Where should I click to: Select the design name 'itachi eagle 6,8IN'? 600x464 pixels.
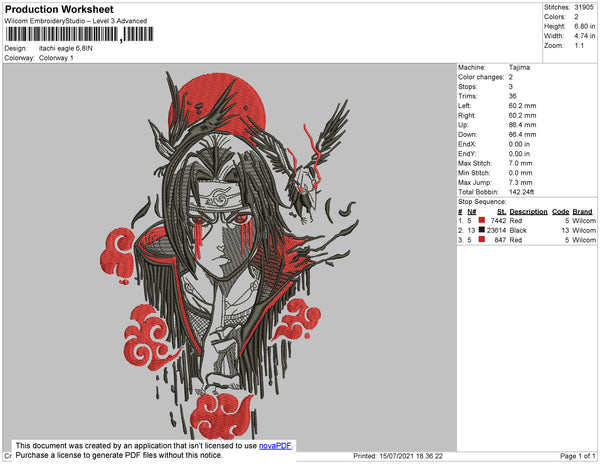(x=65, y=49)
